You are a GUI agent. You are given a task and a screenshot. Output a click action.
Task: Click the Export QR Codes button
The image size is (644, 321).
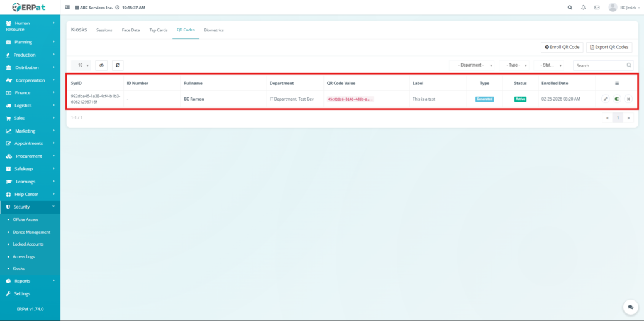[609, 47]
